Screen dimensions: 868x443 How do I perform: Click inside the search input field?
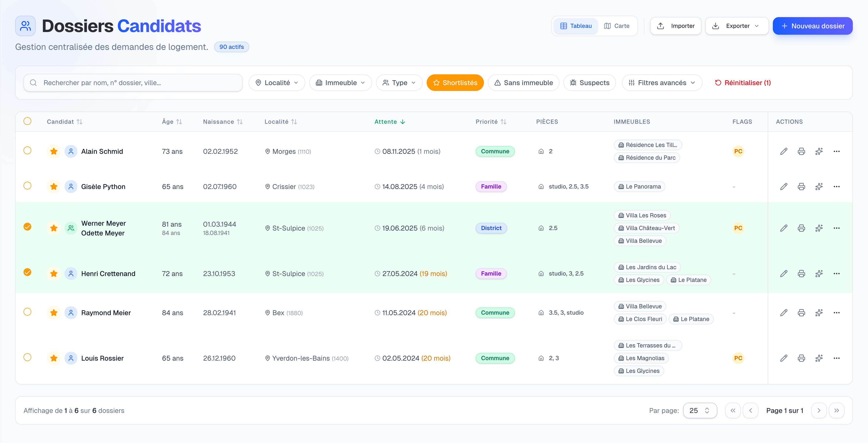(135, 82)
